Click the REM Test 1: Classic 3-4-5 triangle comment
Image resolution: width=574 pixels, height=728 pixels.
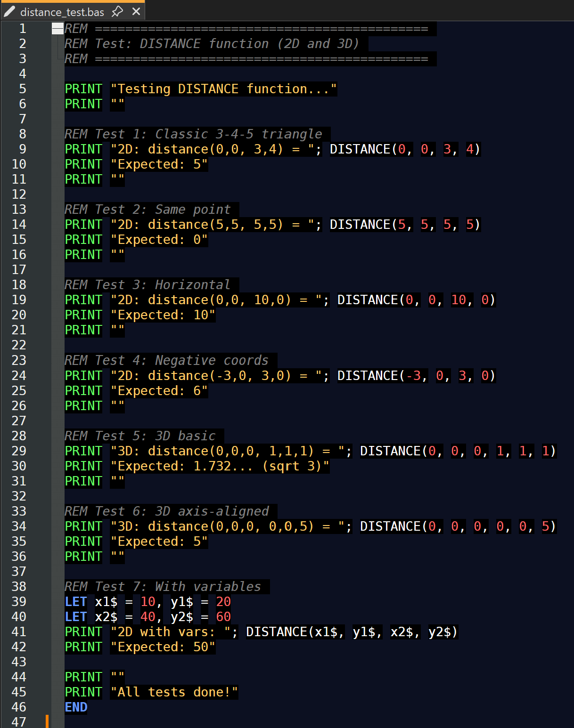(x=193, y=134)
